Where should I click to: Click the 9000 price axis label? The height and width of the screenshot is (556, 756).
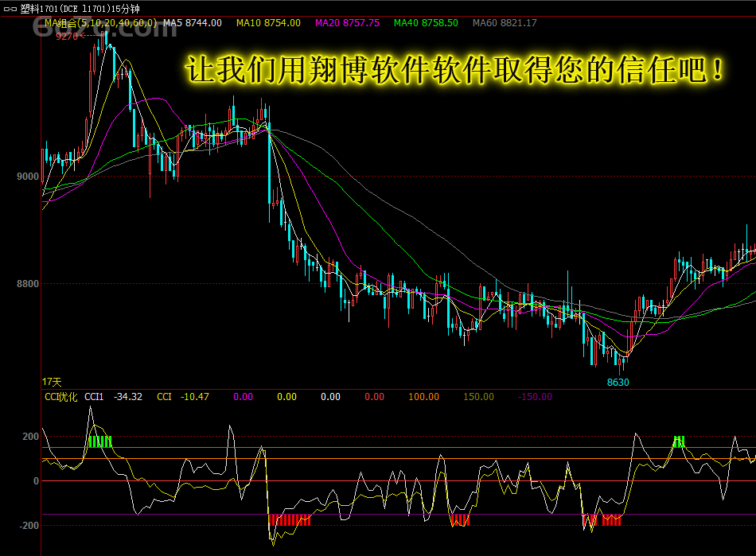point(28,177)
